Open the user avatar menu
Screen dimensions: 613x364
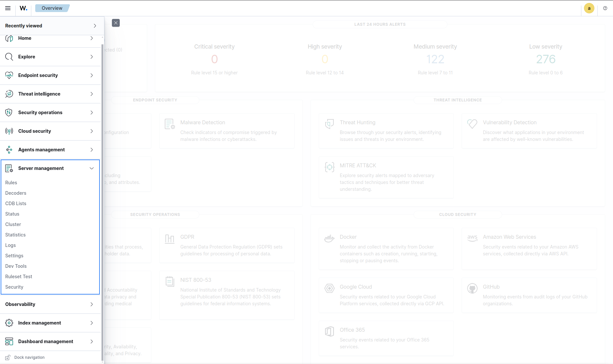[589, 8]
